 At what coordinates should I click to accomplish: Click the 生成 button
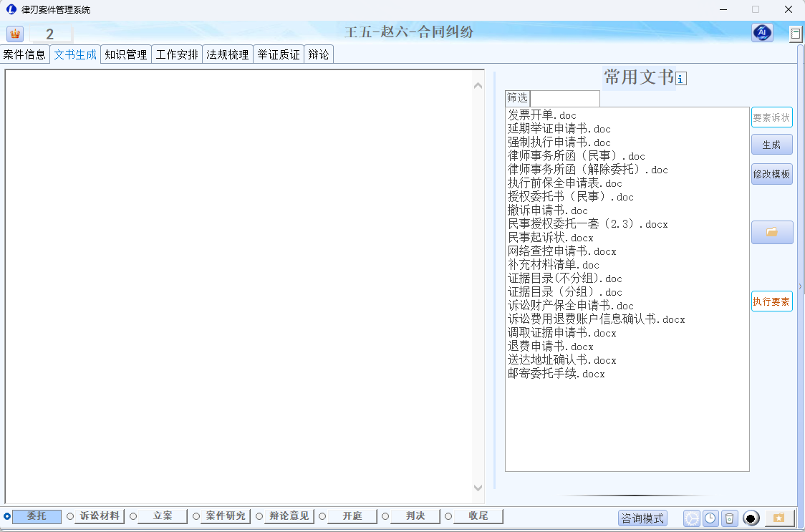(771, 145)
